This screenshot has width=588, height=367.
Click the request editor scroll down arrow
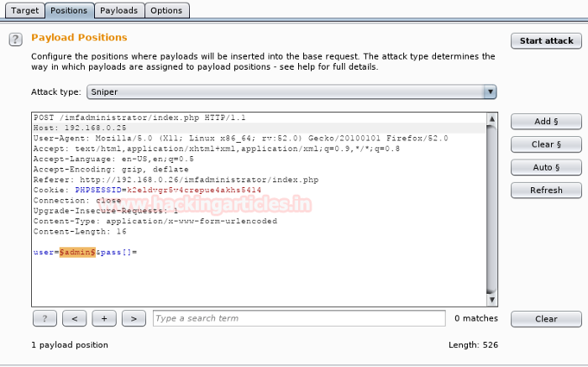click(491, 300)
